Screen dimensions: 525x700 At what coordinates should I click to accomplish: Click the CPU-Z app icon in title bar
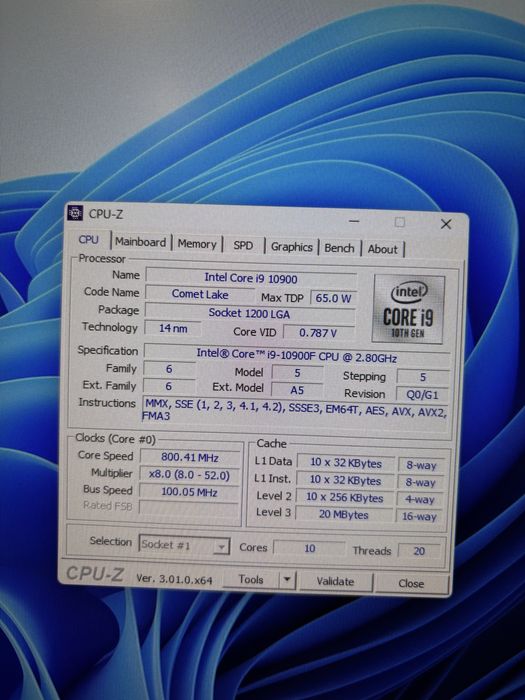click(75, 213)
